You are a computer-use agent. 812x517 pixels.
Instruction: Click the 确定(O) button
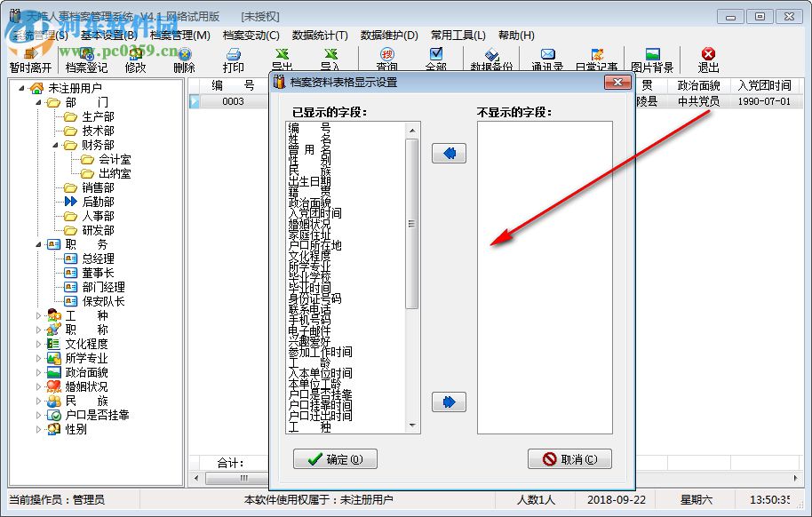(335, 459)
